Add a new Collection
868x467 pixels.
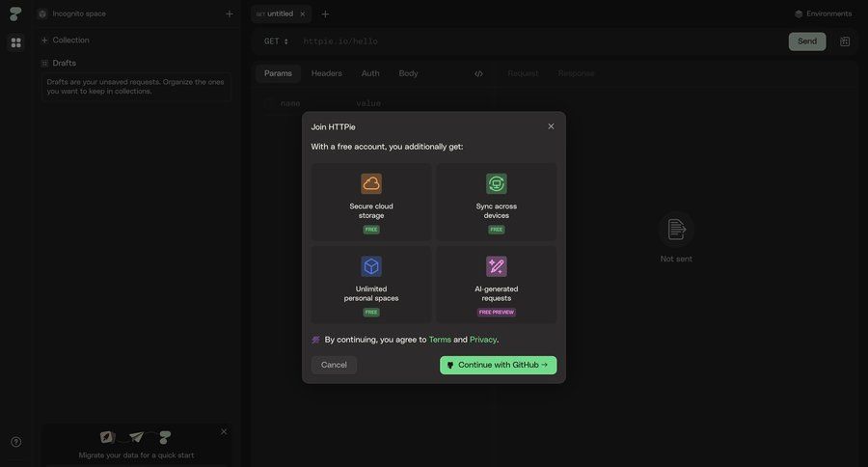(x=66, y=40)
